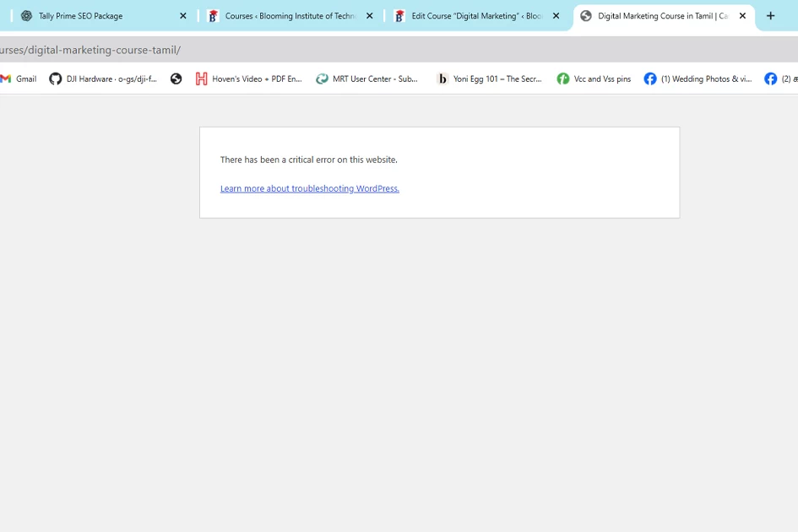Click the ChatGPT favicon on Tally Prime tab

pyautogui.click(x=26, y=16)
